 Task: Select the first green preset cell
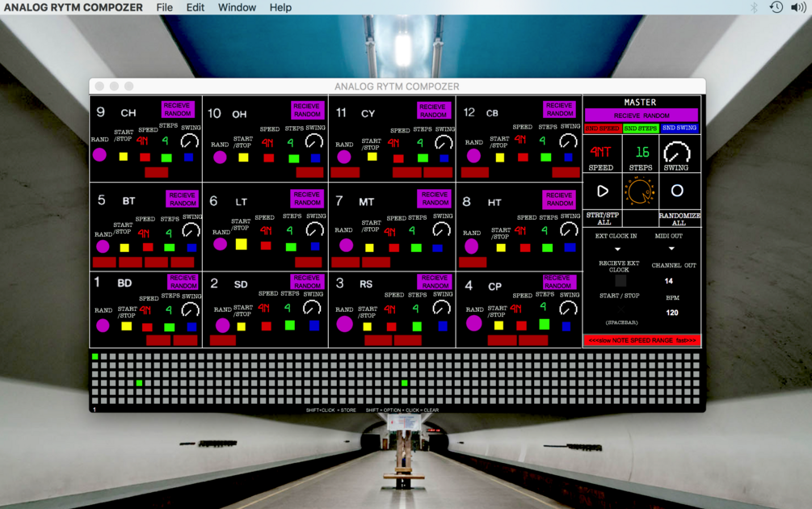point(95,356)
